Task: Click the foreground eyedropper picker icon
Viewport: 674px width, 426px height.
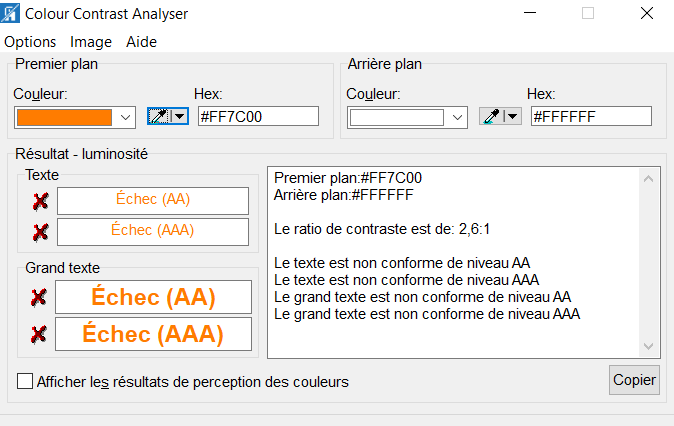Action: click(158, 117)
